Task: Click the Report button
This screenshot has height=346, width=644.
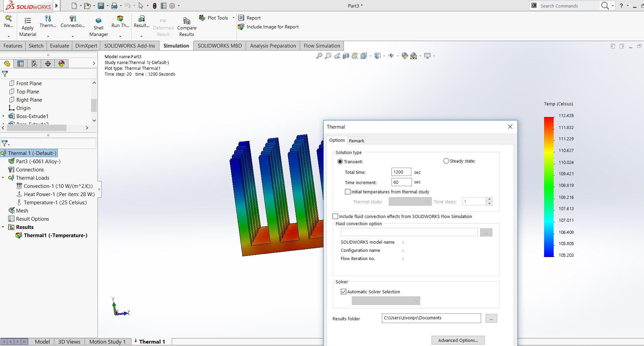Action: pyautogui.click(x=249, y=18)
